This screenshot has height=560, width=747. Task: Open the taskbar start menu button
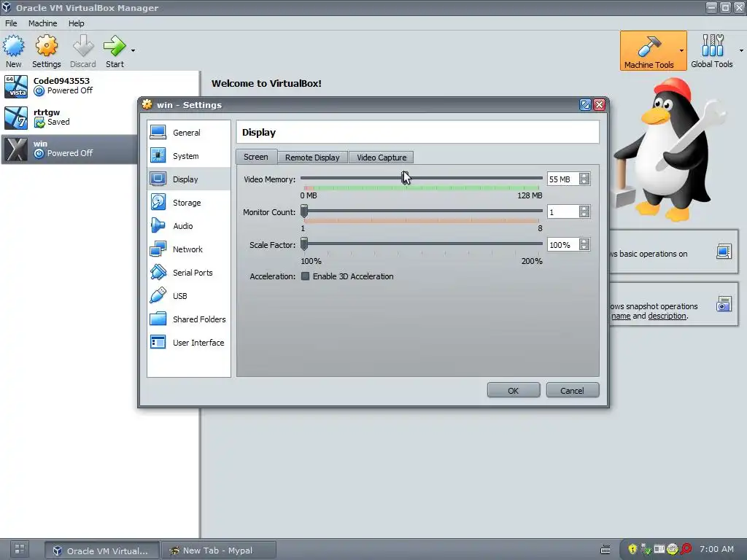(20, 549)
